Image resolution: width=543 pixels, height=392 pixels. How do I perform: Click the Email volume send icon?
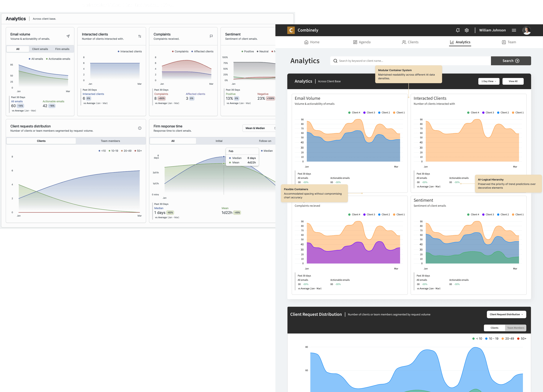click(x=68, y=36)
